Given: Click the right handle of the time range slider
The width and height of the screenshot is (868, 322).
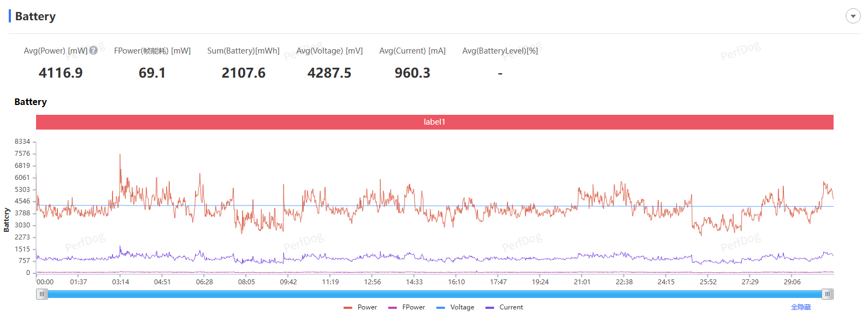Looking at the screenshot, I should [828, 294].
